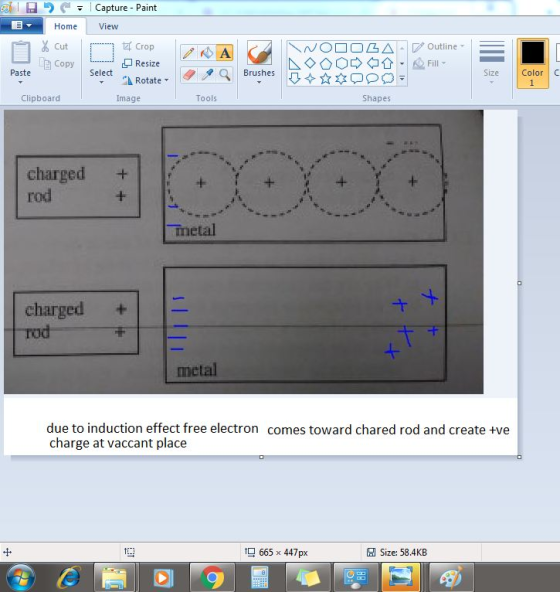Viewport: 560px width, 592px height.
Task: Expand the Rotate dropdown
Action: tap(166, 80)
